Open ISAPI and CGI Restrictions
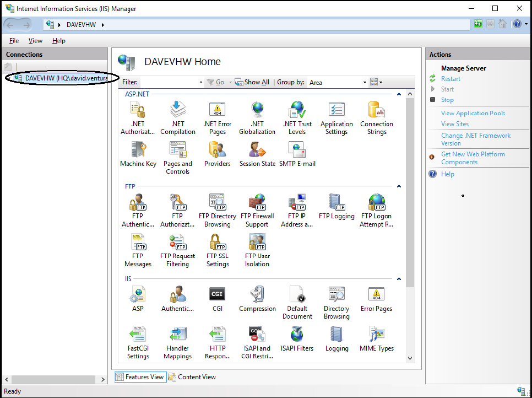The height and width of the screenshot is (398, 532). click(257, 342)
